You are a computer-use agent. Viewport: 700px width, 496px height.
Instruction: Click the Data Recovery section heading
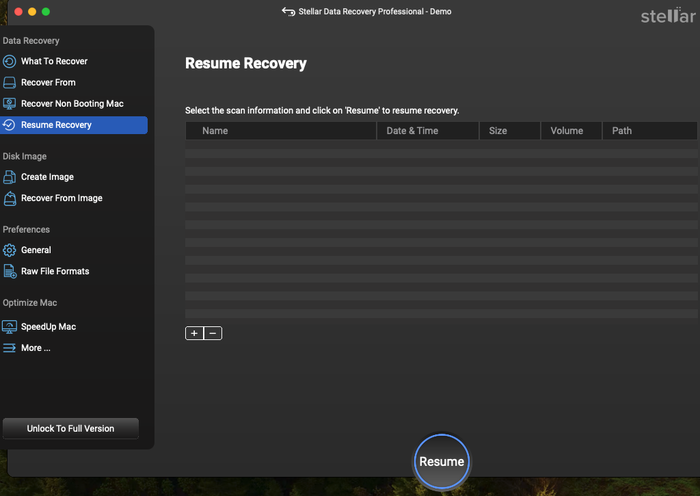(31, 41)
